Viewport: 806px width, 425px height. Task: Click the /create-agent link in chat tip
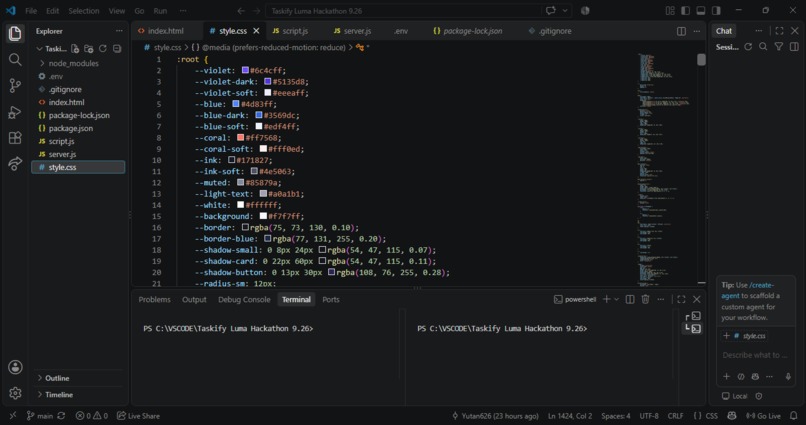coord(747,290)
